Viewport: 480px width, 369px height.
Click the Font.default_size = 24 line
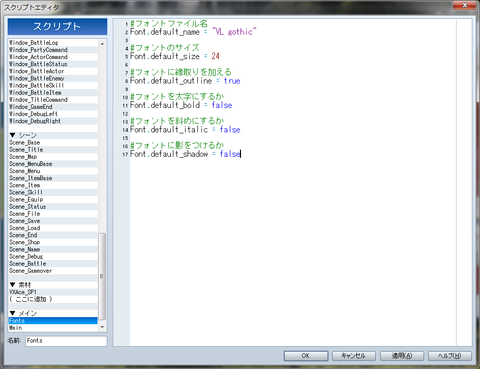click(174, 56)
